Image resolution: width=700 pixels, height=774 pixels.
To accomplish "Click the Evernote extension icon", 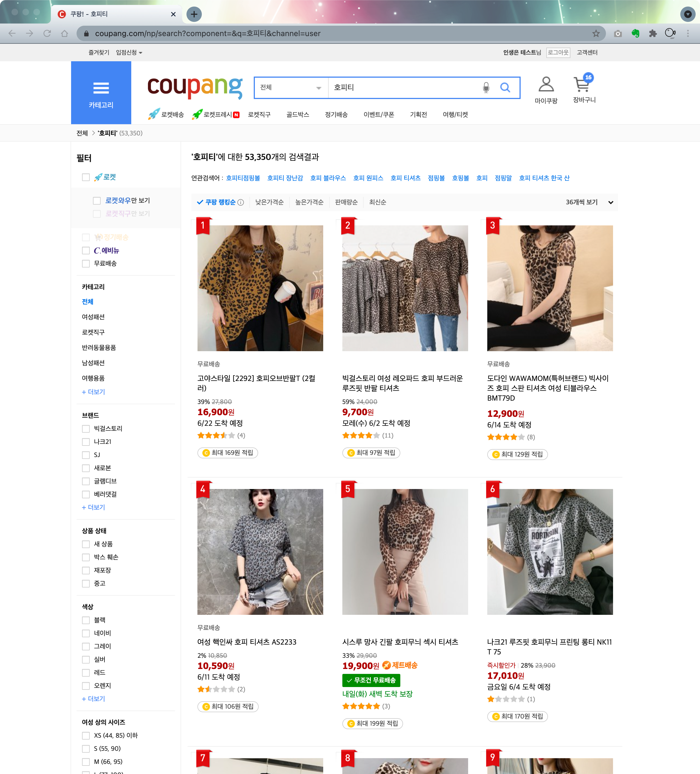I will pyautogui.click(x=635, y=33).
